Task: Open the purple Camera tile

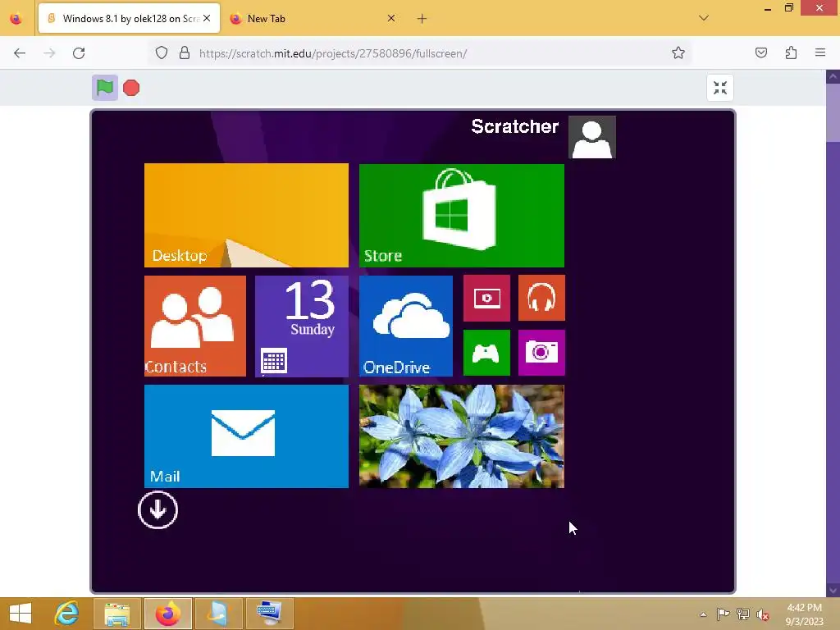Action: coord(541,353)
